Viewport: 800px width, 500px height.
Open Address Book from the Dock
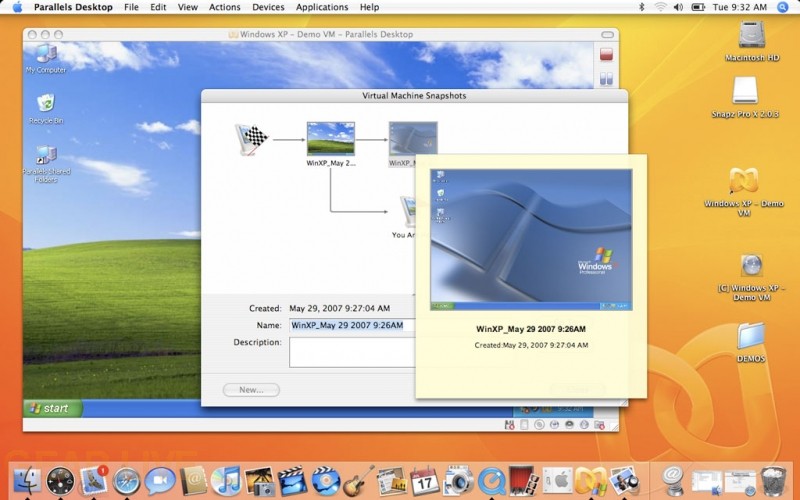pyautogui.click(x=192, y=481)
